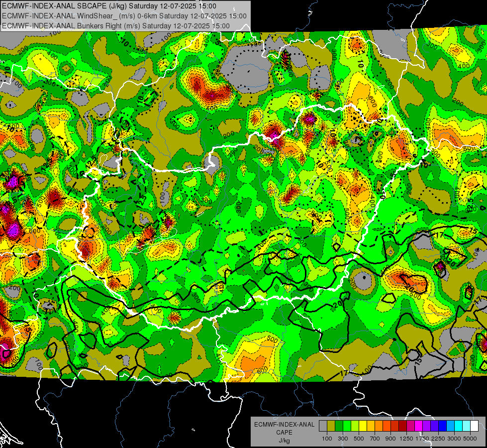Select the WindShear 0-6km title line
This screenshot has width=487, height=448.
[124, 16]
